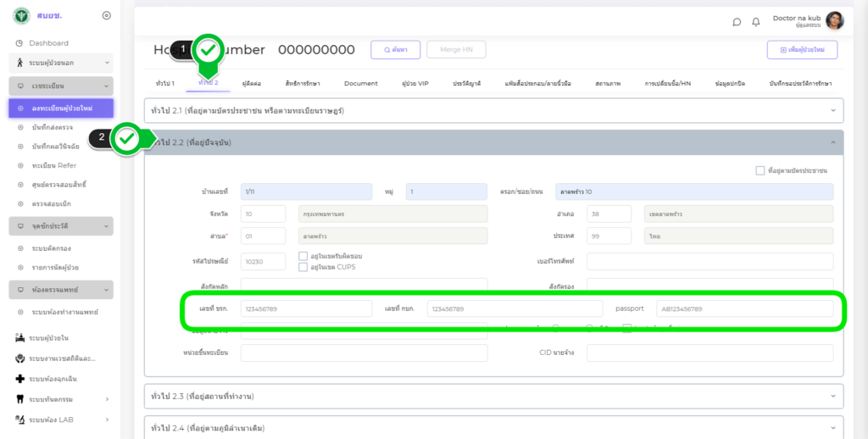Switch to the Document tab
Viewport: 868px width, 439px height.
(x=360, y=84)
